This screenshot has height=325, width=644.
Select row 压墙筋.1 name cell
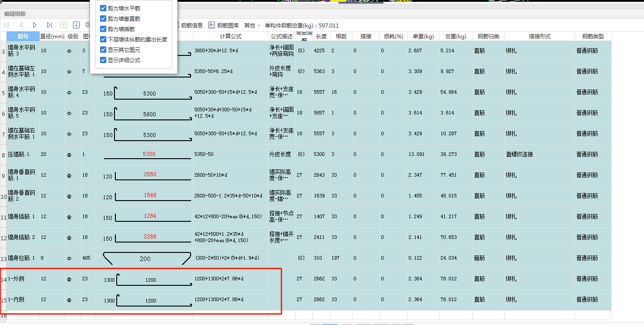pos(23,155)
